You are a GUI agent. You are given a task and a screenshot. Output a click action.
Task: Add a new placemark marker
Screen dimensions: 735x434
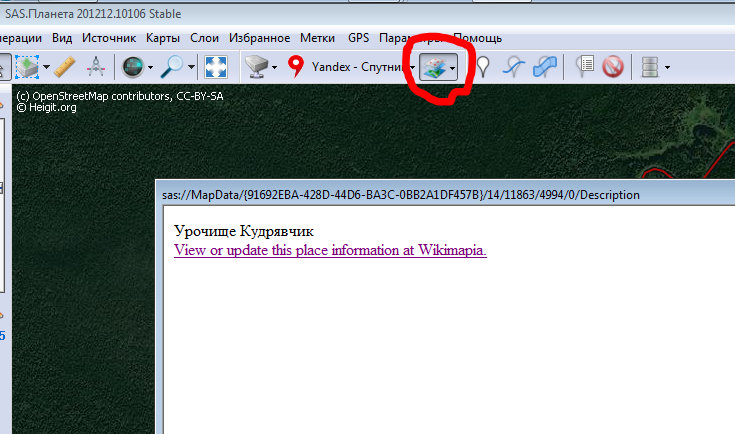tap(483, 67)
